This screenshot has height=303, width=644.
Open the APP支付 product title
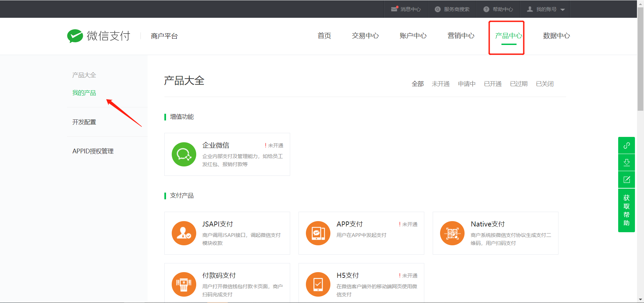pyautogui.click(x=350, y=224)
